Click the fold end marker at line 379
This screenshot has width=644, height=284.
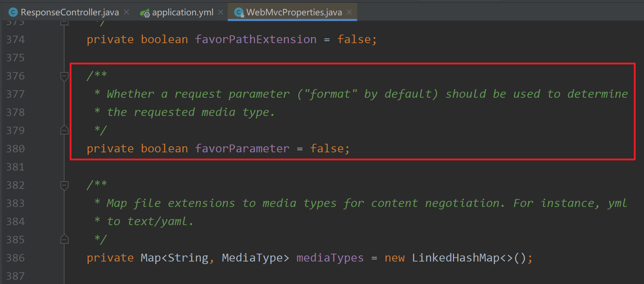65,130
